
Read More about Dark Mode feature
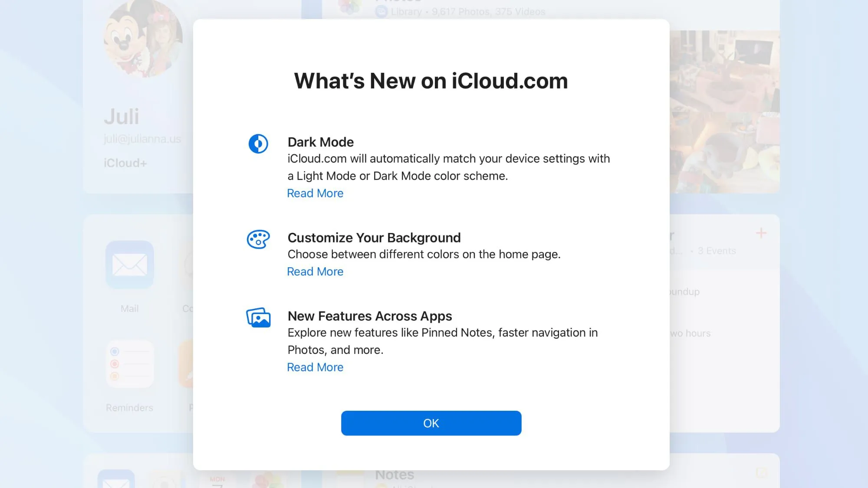(315, 193)
